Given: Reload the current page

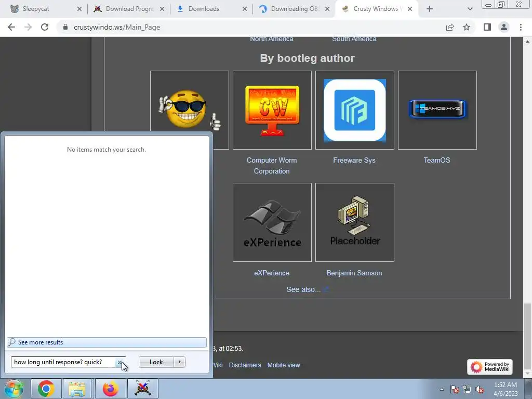Looking at the screenshot, I should point(45,27).
